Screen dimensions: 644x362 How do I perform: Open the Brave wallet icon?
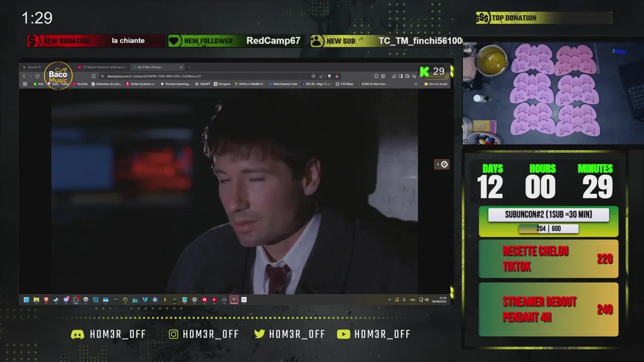pyautogui.click(x=408, y=76)
